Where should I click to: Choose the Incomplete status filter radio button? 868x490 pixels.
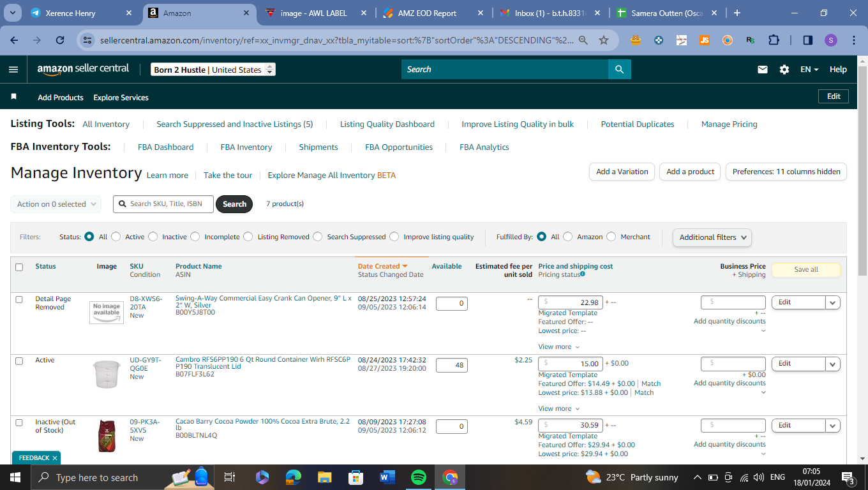tap(195, 237)
